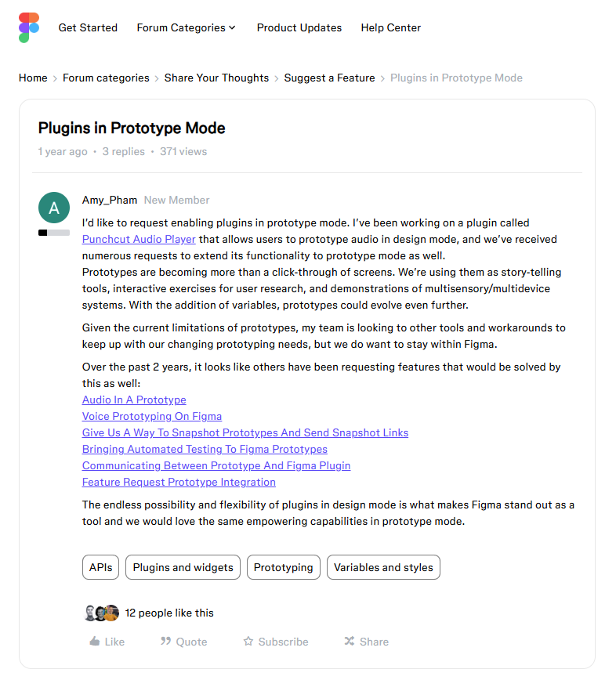Select the APIs tag
616x680 pixels.
coord(100,567)
